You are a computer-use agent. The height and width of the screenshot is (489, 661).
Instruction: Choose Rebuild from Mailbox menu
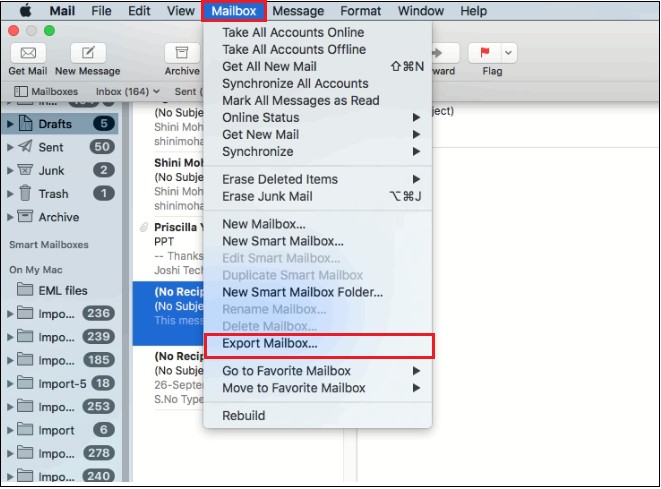pyautogui.click(x=317, y=416)
